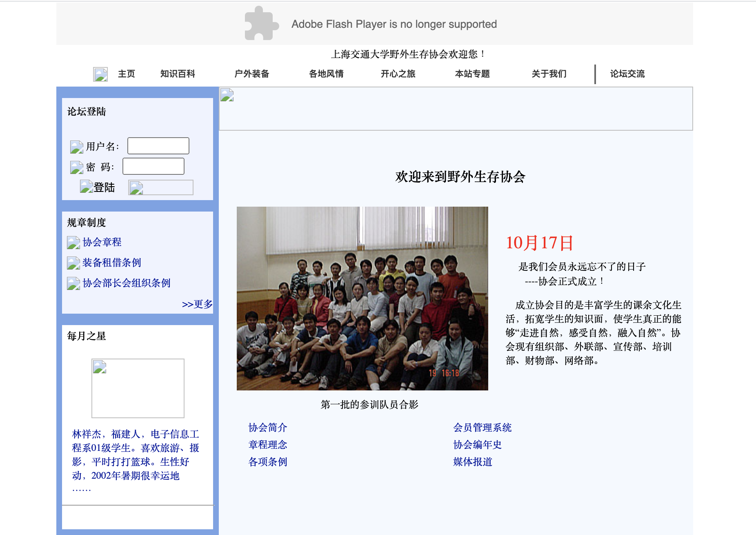Open the 户外装备 menu item
The width and height of the screenshot is (756, 535).
click(x=252, y=74)
